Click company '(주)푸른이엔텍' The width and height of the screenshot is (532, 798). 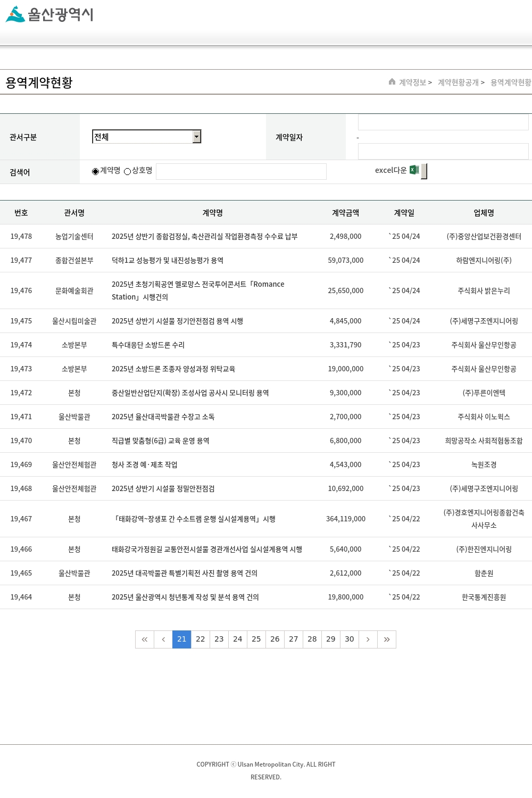tap(484, 393)
